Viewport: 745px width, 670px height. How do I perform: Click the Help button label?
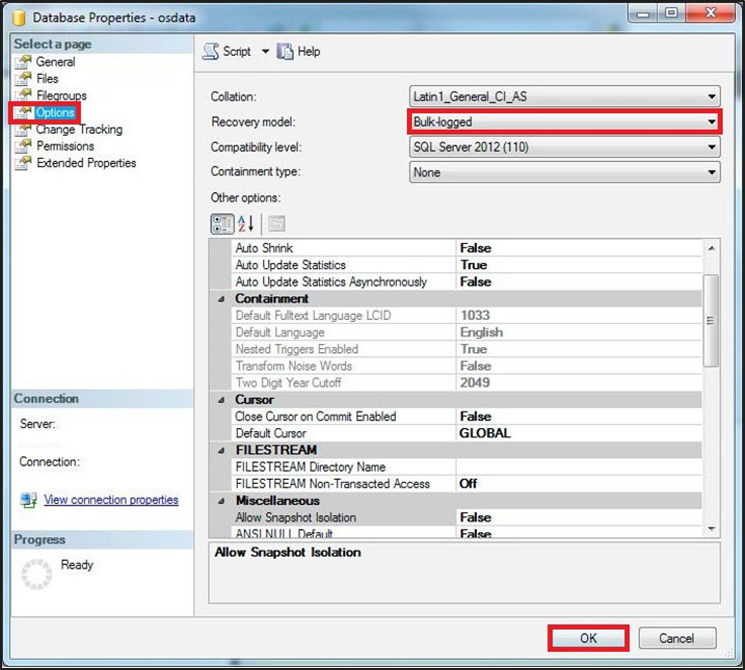(x=309, y=51)
